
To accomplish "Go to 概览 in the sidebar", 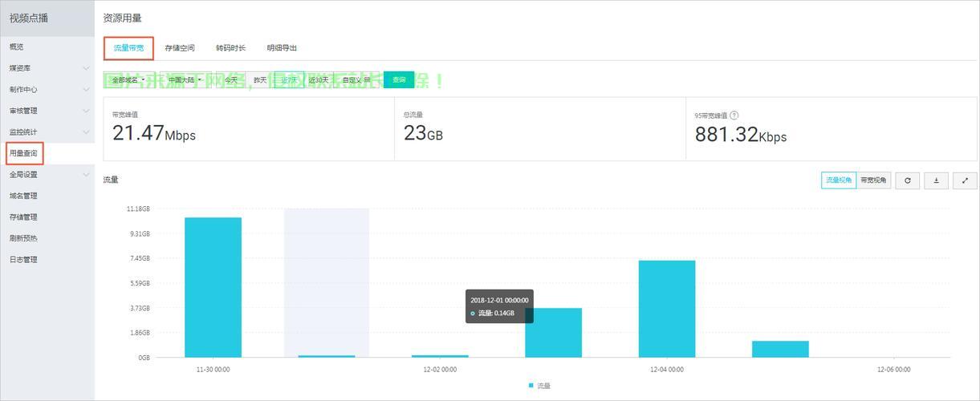I will click(47, 47).
